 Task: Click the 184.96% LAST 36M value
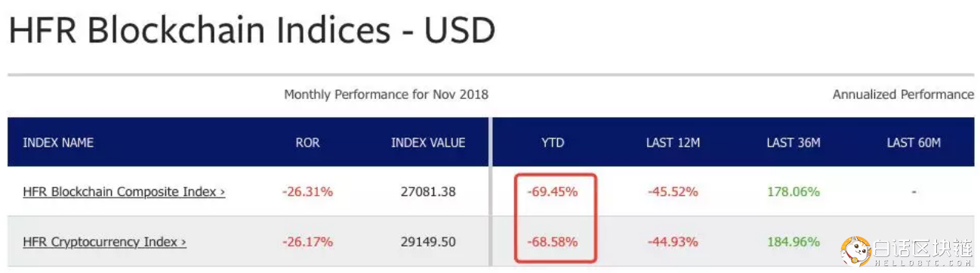793,242
